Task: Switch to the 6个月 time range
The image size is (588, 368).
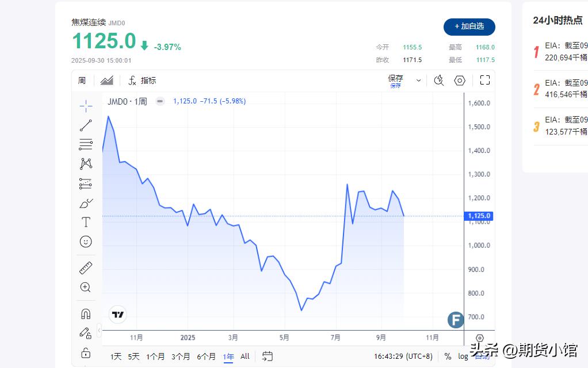Action: [206, 356]
